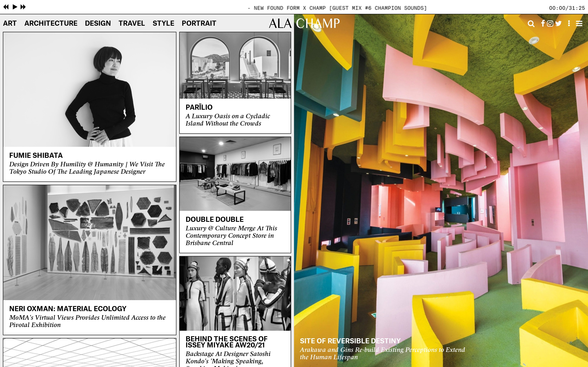Click the Parilio arched windows photo
The image size is (588, 367).
click(235, 65)
